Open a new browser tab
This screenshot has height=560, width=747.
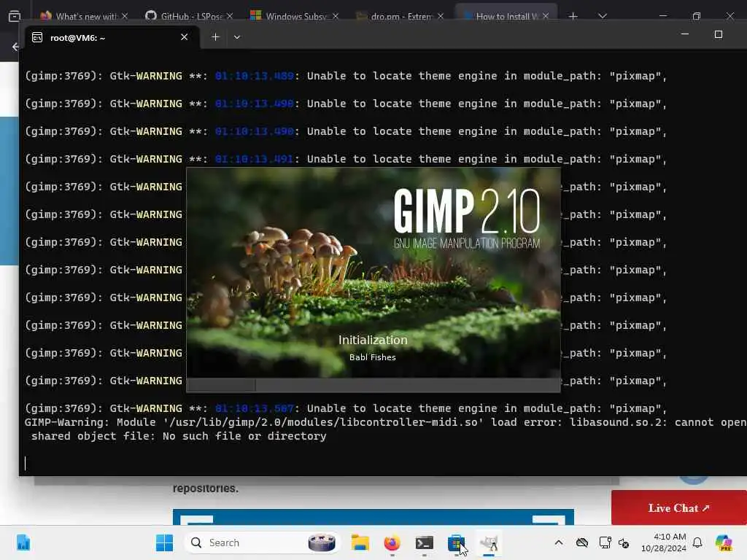(573, 16)
